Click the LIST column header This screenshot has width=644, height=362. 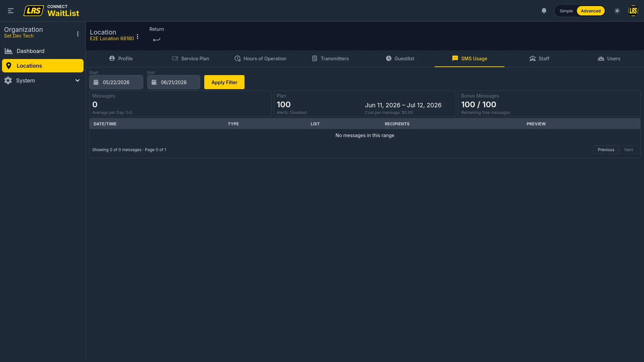(x=315, y=124)
